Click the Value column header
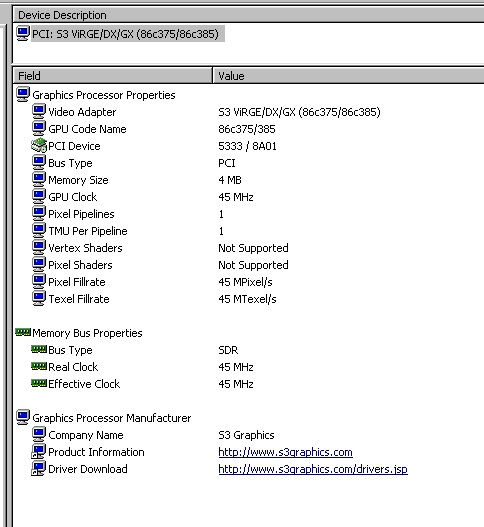484x527 pixels. point(348,76)
